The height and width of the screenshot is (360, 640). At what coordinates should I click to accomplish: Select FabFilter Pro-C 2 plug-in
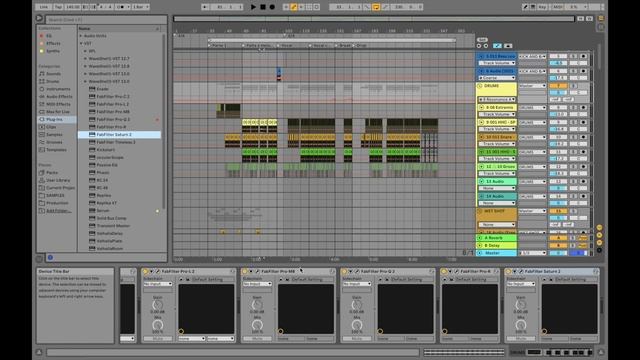pos(113,97)
